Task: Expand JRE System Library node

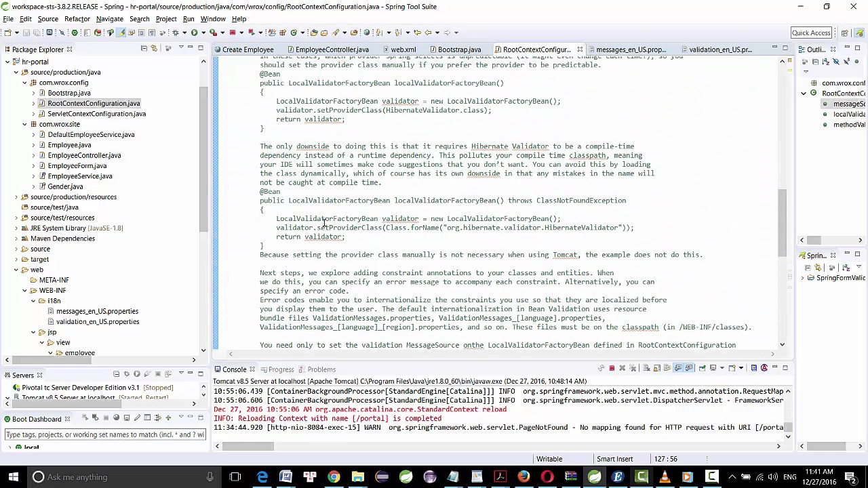Action: tap(16, 228)
